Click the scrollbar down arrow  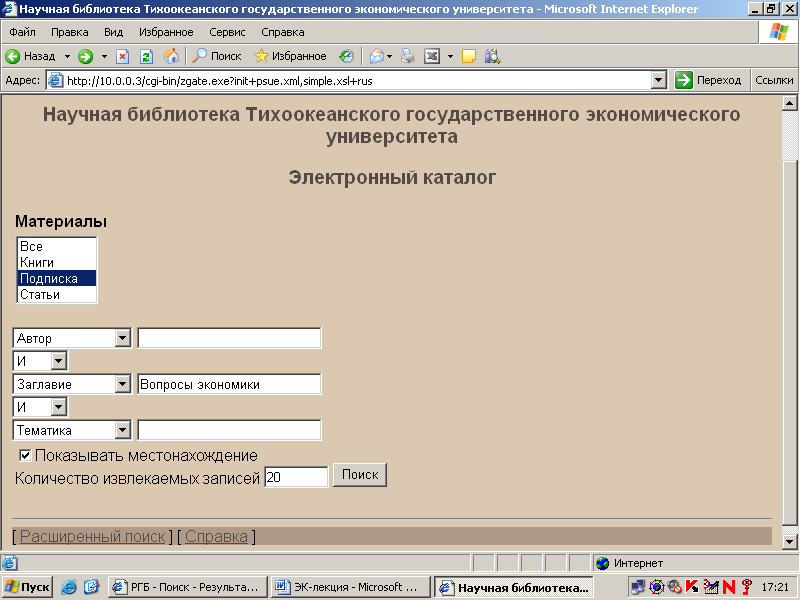tap(789, 542)
